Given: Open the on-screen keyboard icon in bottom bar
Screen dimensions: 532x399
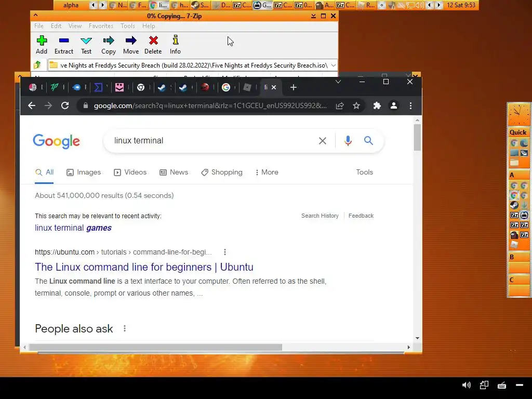Looking at the screenshot, I should click(502, 385).
